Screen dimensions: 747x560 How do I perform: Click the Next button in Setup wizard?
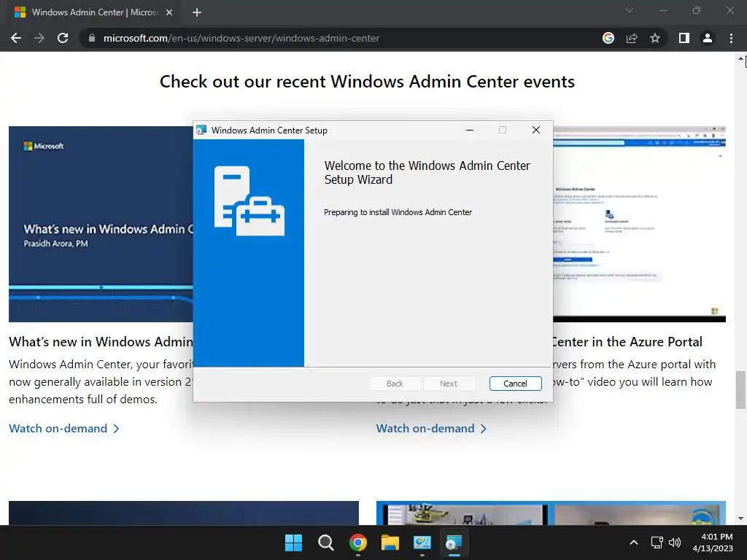tap(449, 384)
